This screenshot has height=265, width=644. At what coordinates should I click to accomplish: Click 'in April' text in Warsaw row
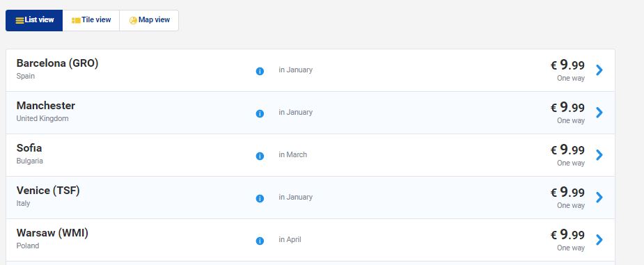click(x=290, y=239)
